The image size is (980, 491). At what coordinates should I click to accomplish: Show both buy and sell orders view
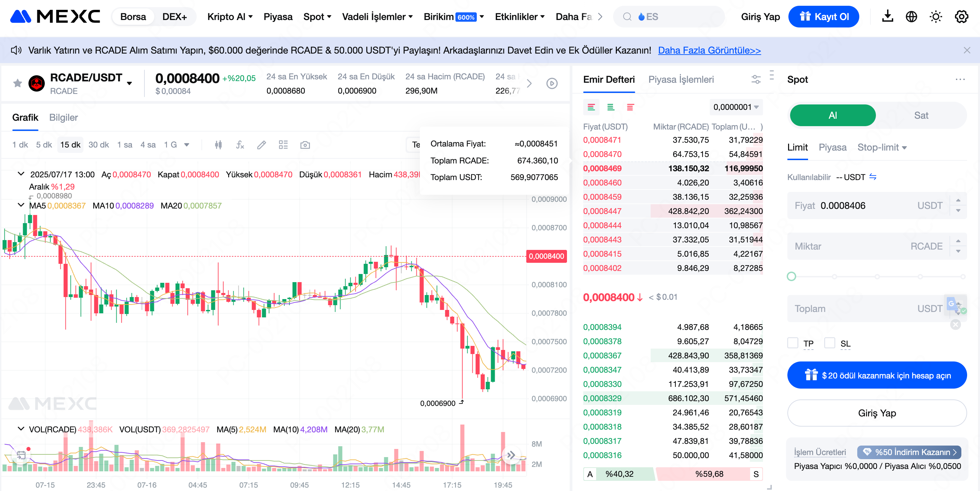click(x=591, y=107)
